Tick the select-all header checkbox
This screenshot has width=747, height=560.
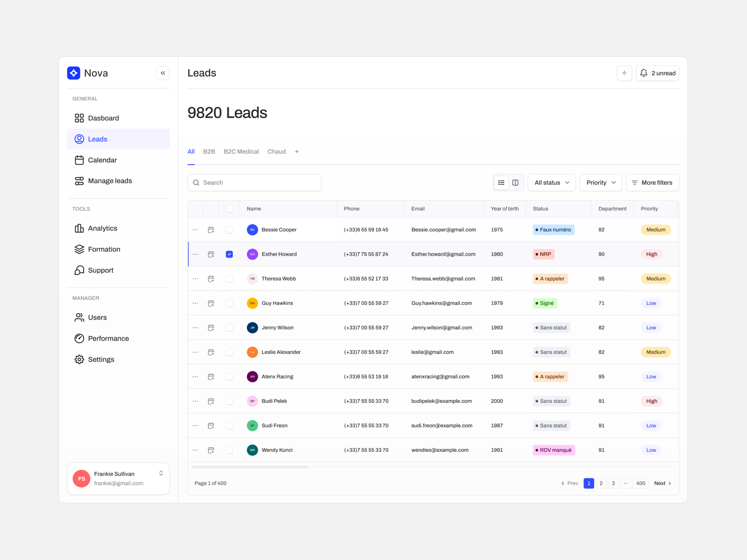click(x=229, y=209)
